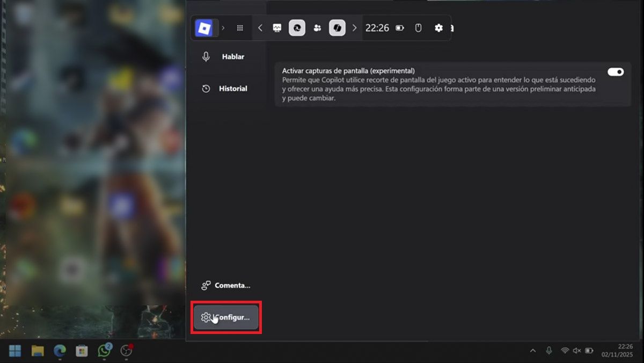Screen dimensions: 644x363
Task: Click the Configuración button
Action: [226, 317]
